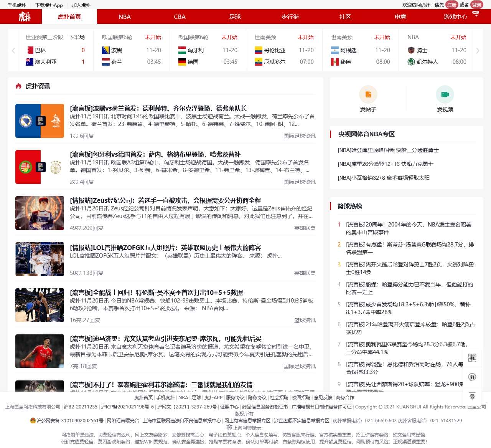Open the 社区 nav tab
Screen dimensions: 491x448
click(345, 17)
